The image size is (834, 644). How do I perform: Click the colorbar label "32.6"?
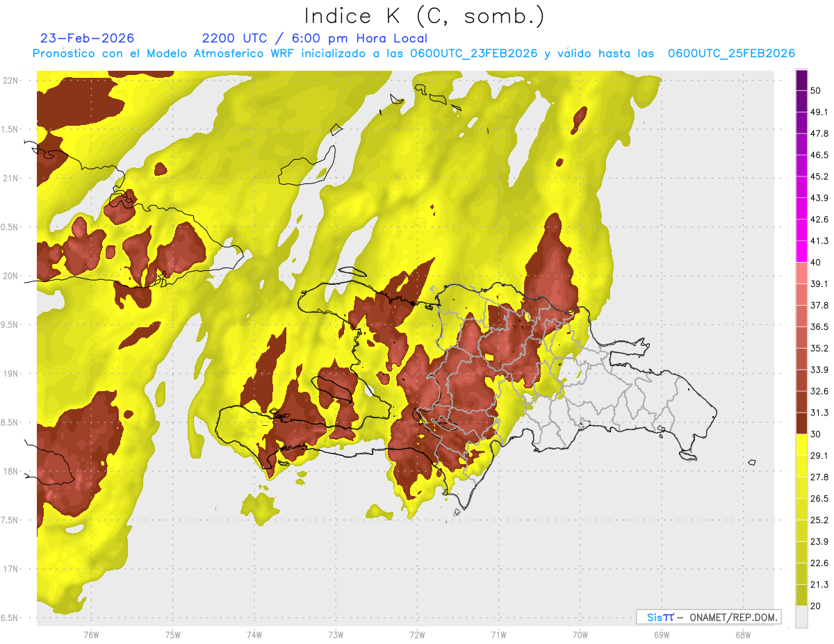(819, 391)
